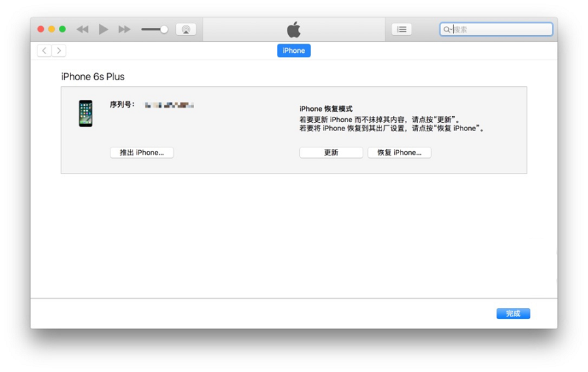This screenshot has height=372, width=588.
Task: Click the 恢复 iPhone… restore button
Action: 399,153
